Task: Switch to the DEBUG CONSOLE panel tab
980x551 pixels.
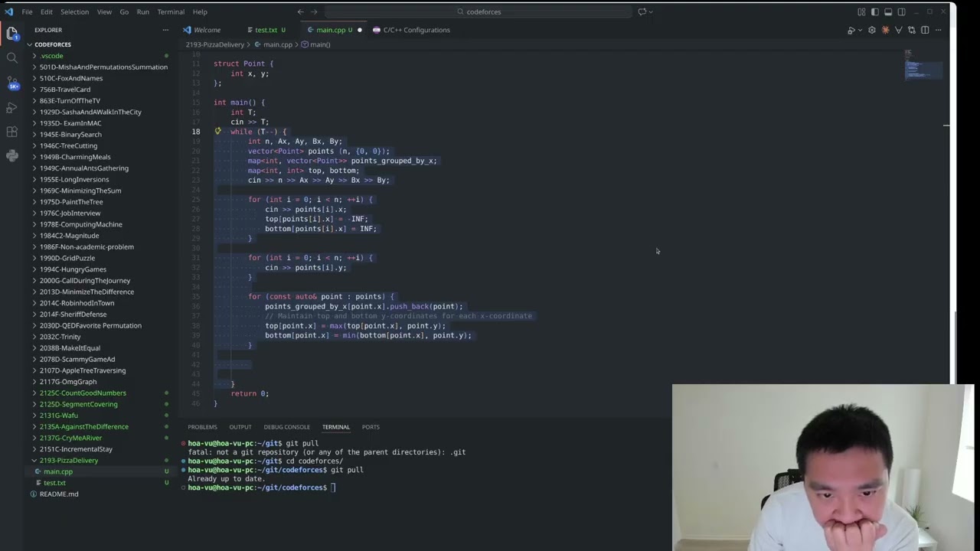Action: click(287, 427)
